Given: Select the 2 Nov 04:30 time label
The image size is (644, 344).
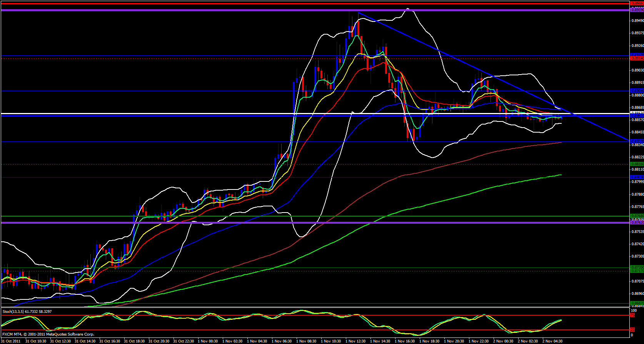Looking at the screenshot, I should (552, 341).
